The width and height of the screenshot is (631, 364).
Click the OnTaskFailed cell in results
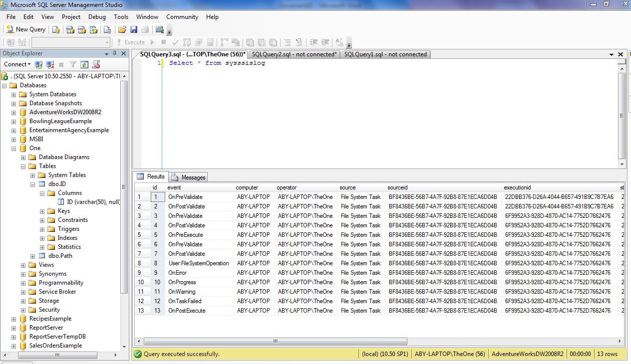pyautogui.click(x=185, y=301)
